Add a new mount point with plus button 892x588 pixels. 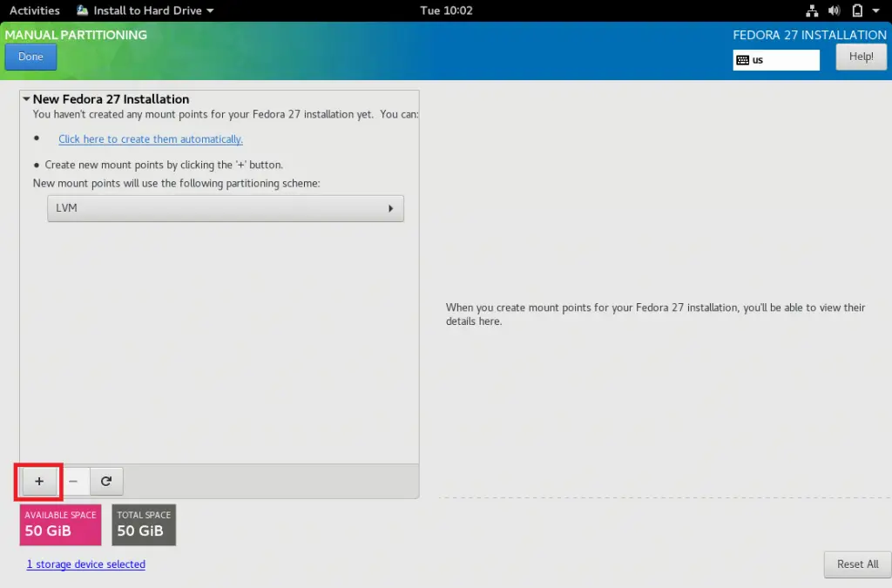[38, 482]
